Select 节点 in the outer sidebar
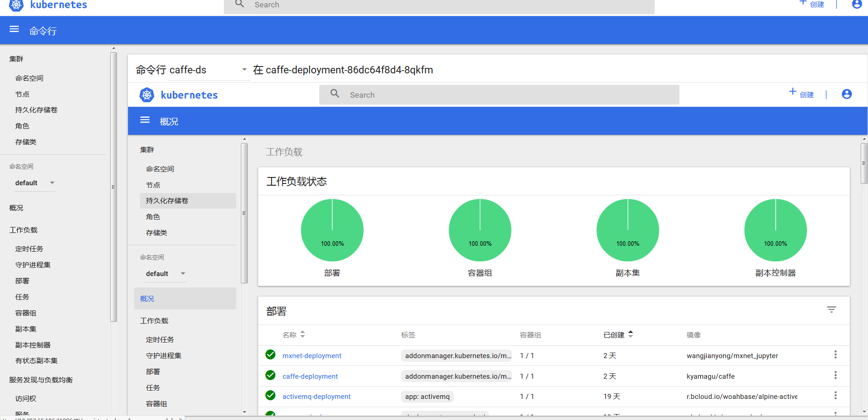Screen dimensions: 868x420 pos(22,94)
